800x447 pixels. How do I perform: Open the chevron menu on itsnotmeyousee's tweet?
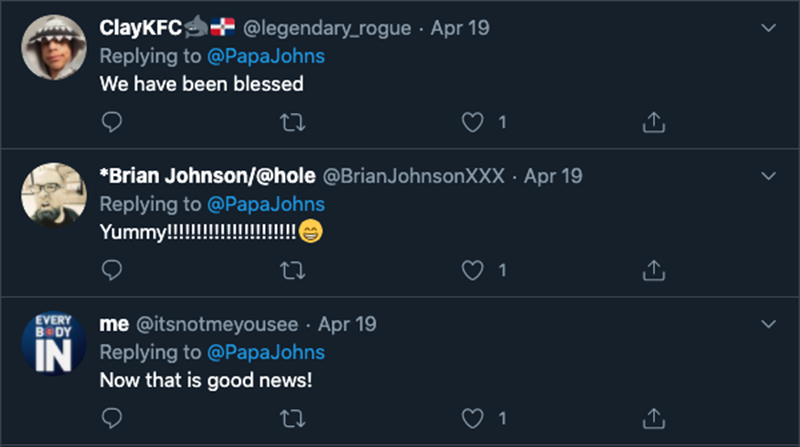click(768, 324)
